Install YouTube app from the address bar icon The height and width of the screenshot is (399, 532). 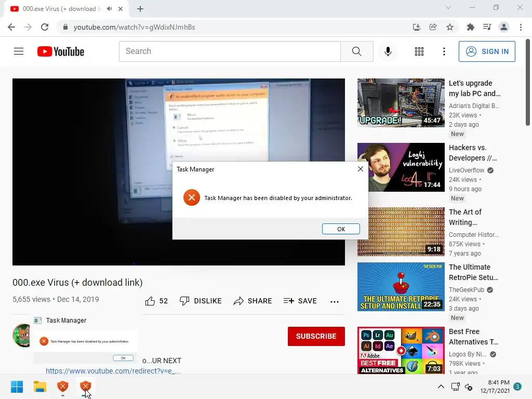pyautogui.click(x=417, y=27)
